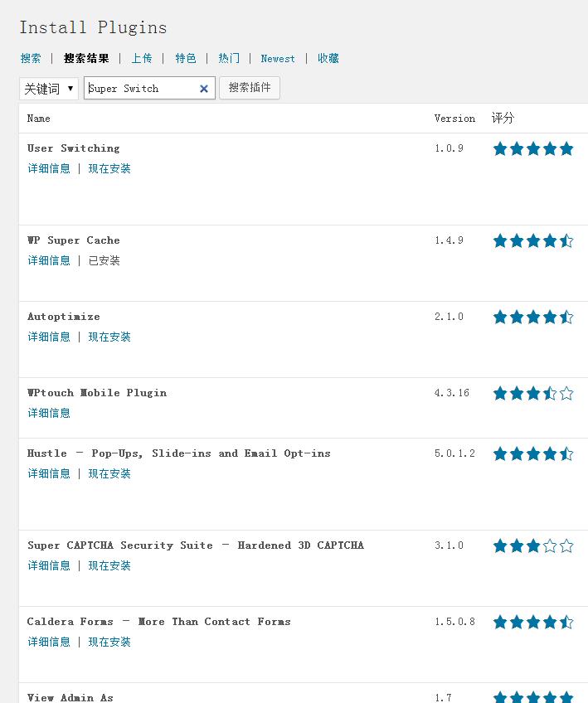Switch to the 上传 tab

tap(142, 58)
